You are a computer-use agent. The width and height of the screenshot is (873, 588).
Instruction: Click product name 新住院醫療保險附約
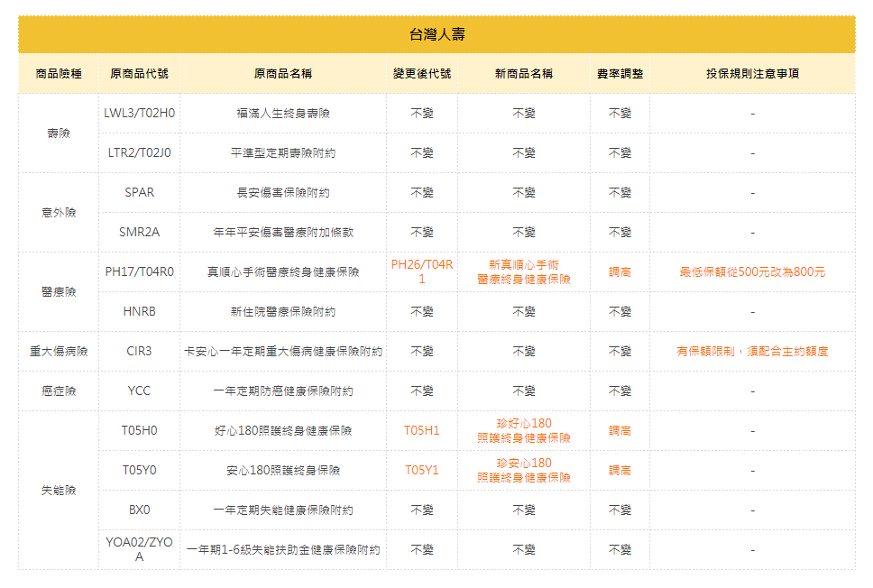click(x=283, y=312)
